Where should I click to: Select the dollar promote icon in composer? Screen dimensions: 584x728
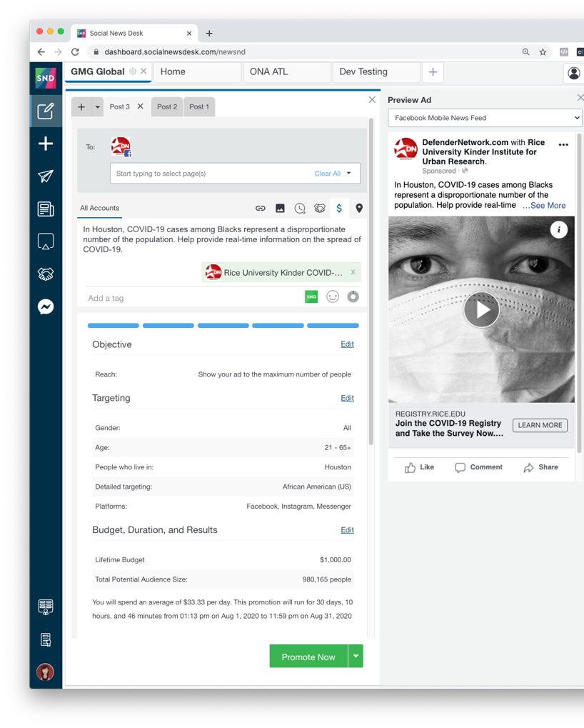339,209
